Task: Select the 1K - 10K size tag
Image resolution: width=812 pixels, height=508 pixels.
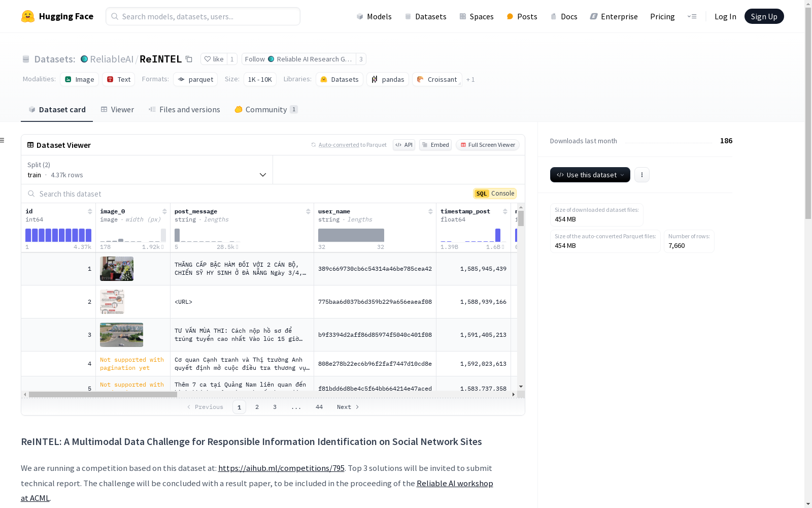Action: tap(260, 79)
